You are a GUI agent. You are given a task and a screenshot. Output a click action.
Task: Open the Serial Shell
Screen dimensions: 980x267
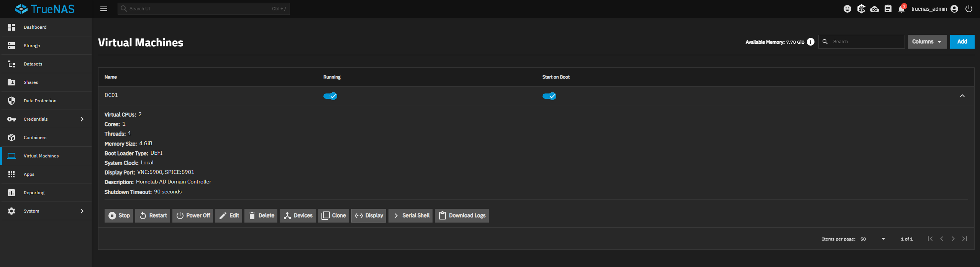(x=411, y=216)
